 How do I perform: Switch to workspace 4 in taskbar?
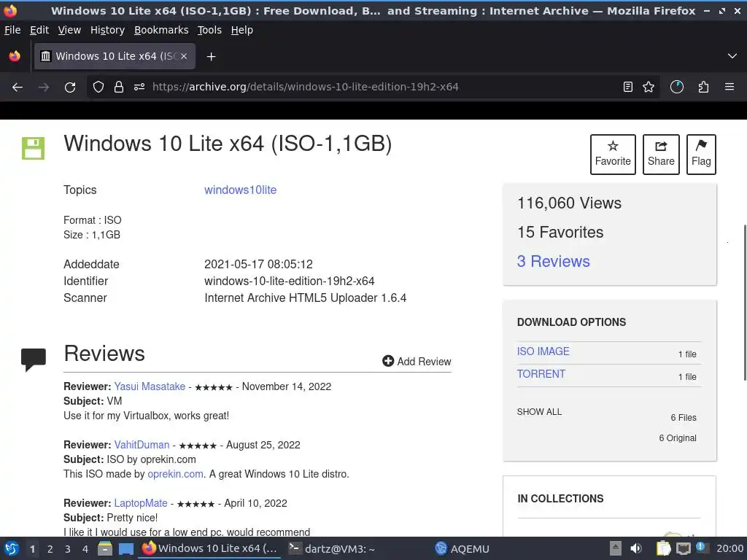point(85,549)
